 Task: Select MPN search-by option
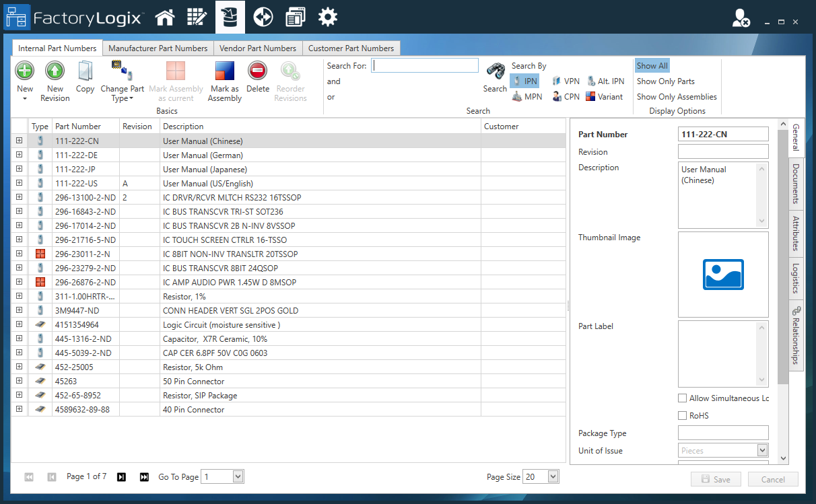[x=527, y=97]
